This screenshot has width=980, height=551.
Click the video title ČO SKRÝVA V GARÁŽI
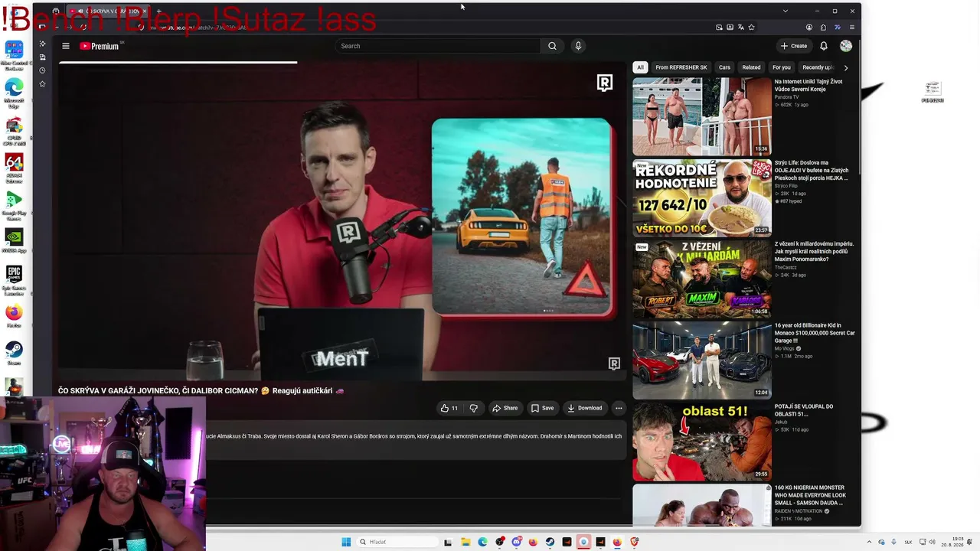point(201,391)
